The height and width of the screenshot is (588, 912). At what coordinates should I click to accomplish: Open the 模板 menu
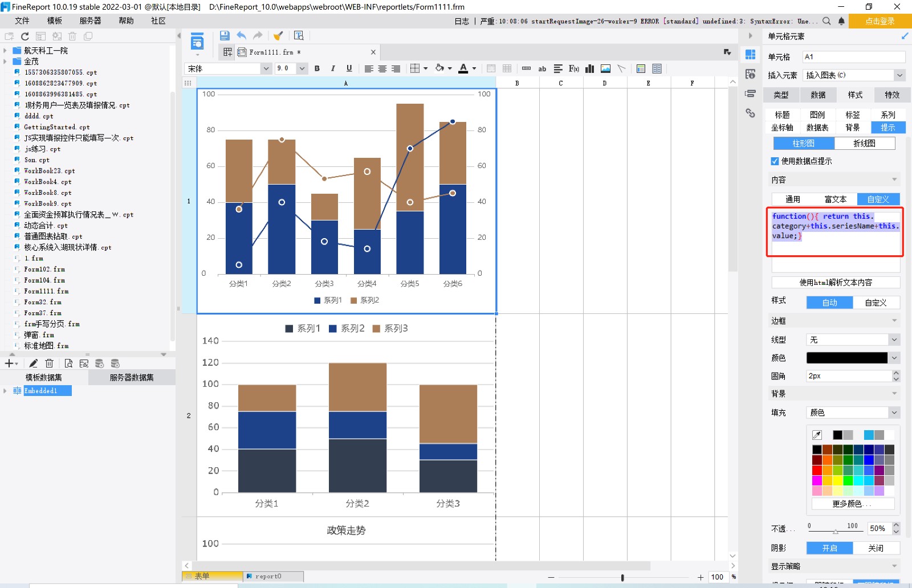coord(55,21)
